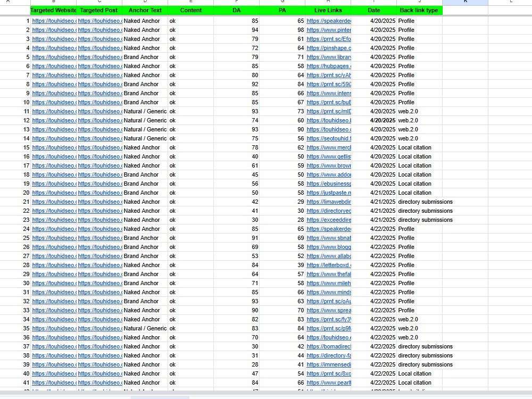This screenshot has width=532, height=399.
Task: Open the prnt.sc/p9M live link in row 35
Action: coord(329,328)
